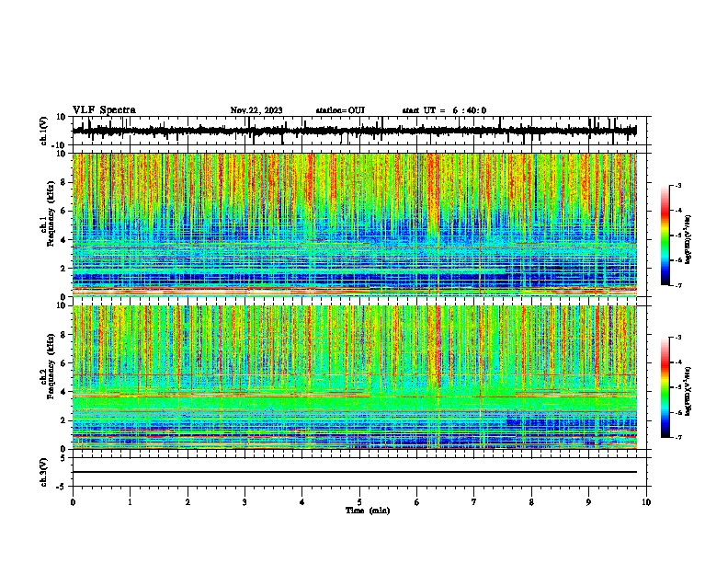
Task: Click the "2" kHz tick of ch.1 spectrogram
Action: click(x=64, y=268)
